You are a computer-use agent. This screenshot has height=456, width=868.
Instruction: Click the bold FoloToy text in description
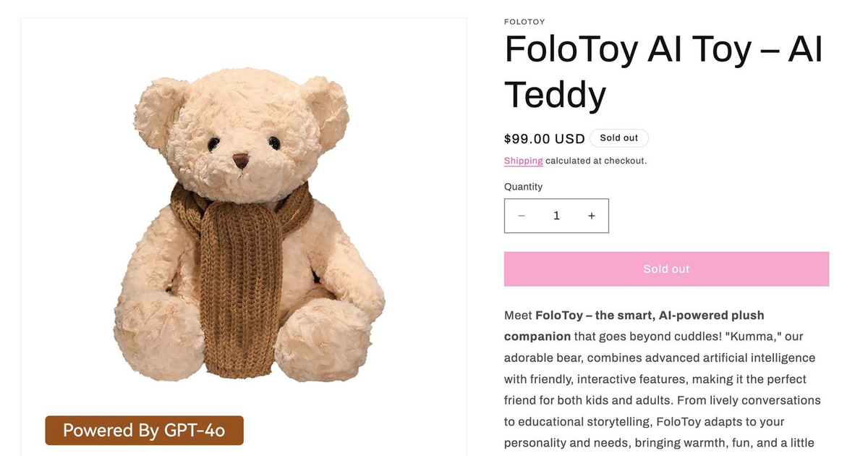pyautogui.click(x=558, y=315)
